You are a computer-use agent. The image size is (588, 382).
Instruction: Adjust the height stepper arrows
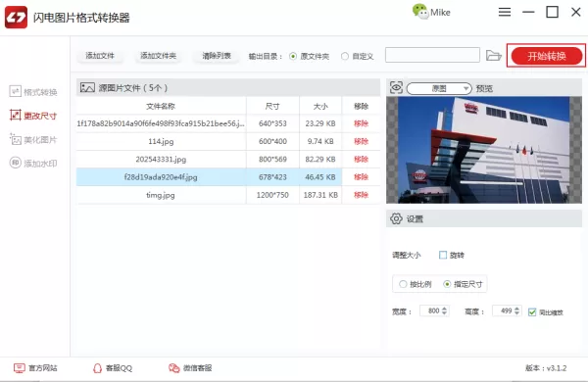point(517,310)
